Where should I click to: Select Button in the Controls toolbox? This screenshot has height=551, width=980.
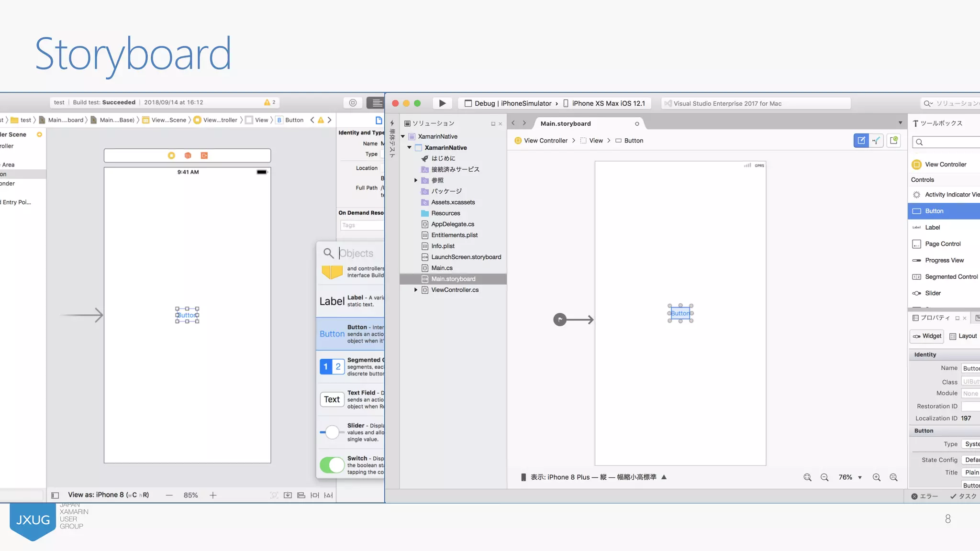(934, 211)
